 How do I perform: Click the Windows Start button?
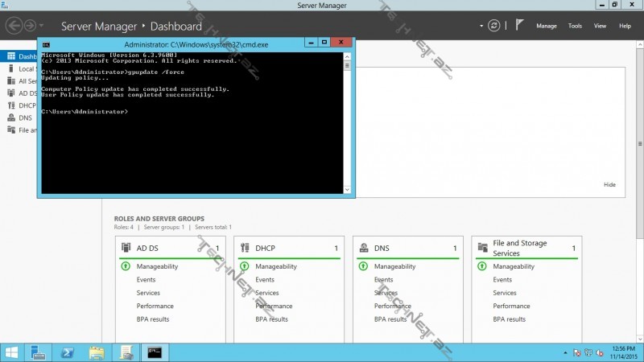click(12, 352)
